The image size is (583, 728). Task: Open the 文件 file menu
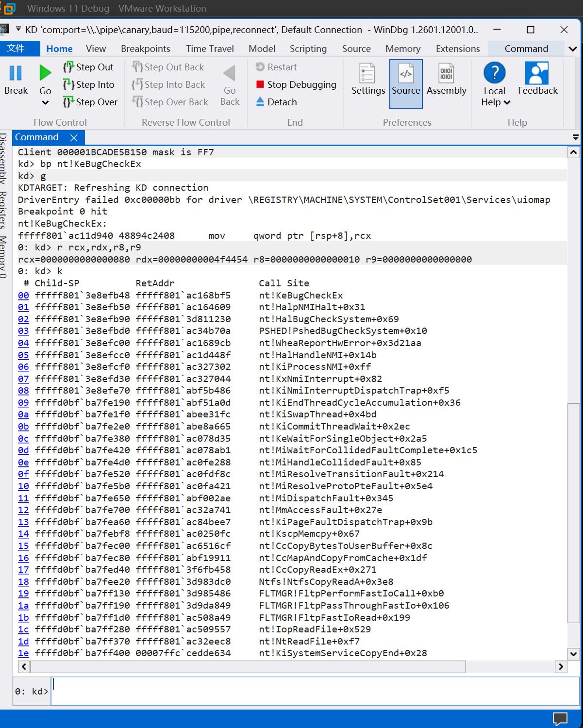19,49
